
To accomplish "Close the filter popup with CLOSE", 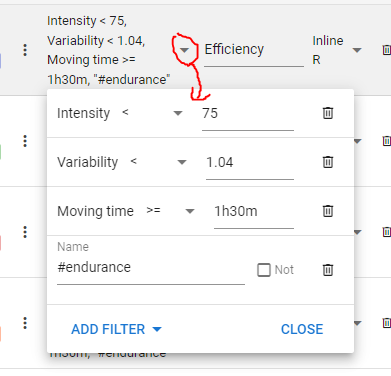I will [x=302, y=329].
